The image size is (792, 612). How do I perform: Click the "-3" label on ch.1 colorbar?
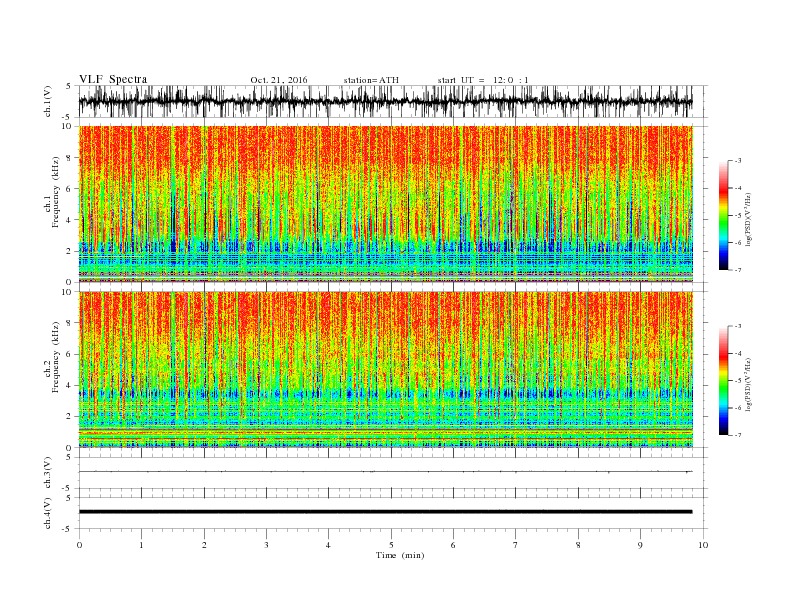coord(738,161)
